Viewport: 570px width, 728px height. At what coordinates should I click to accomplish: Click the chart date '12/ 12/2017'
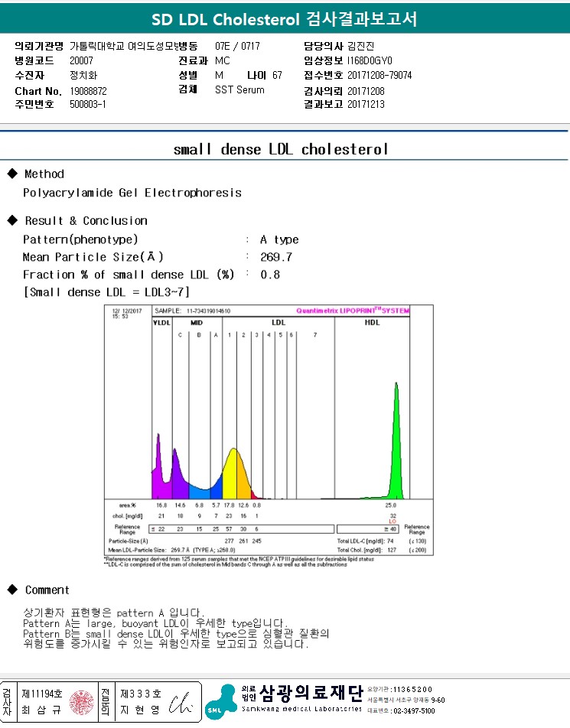pyautogui.click(x=127, y=310)
